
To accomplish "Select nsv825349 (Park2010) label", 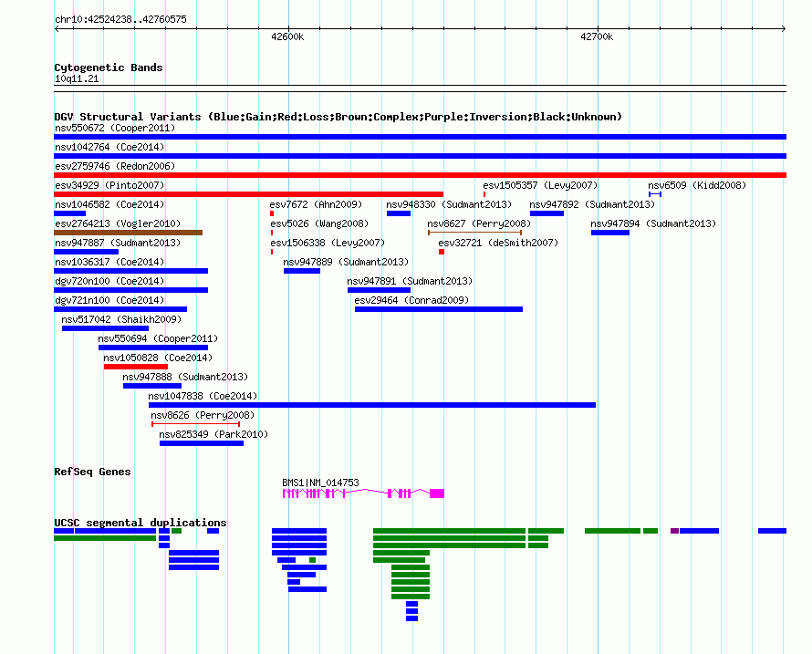I will (x=213, y=434).
